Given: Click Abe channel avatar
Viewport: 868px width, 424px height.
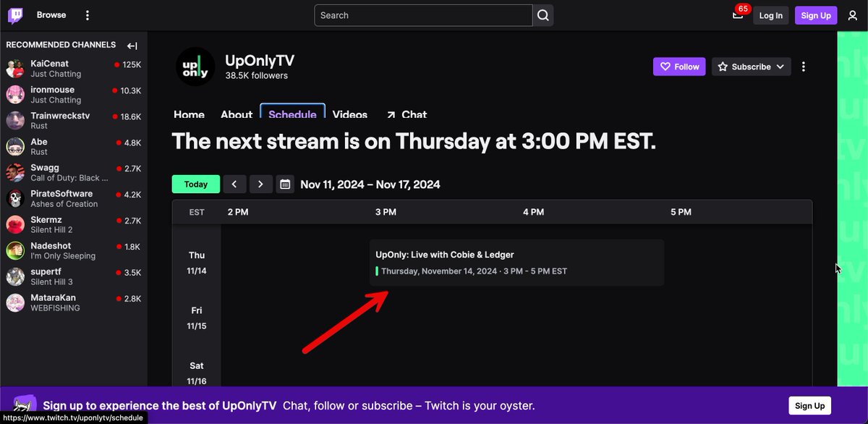Looking at the screenshot, I should click(x=15, y=147).
